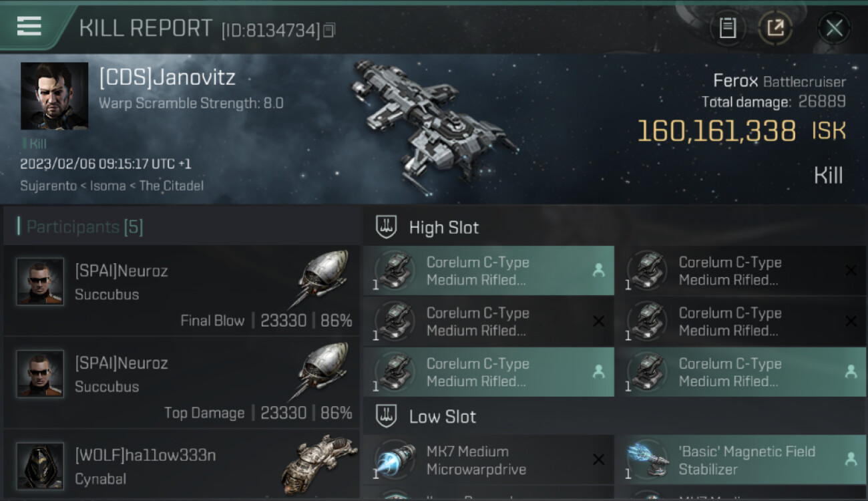Select Neuroz Top Damage participant row
This screenshot has height=501, width=868.
tap(181, 383)
